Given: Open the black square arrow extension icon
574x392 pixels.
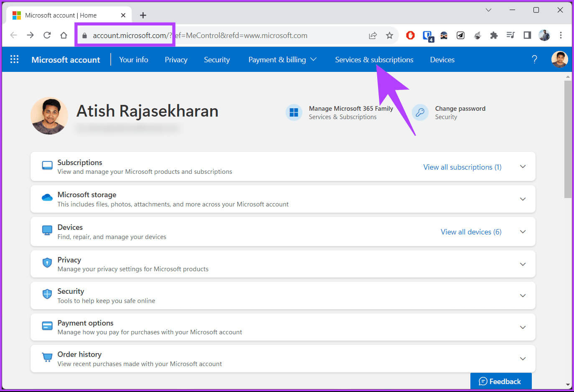Looking at the screenshot, I should coord(460,36).
